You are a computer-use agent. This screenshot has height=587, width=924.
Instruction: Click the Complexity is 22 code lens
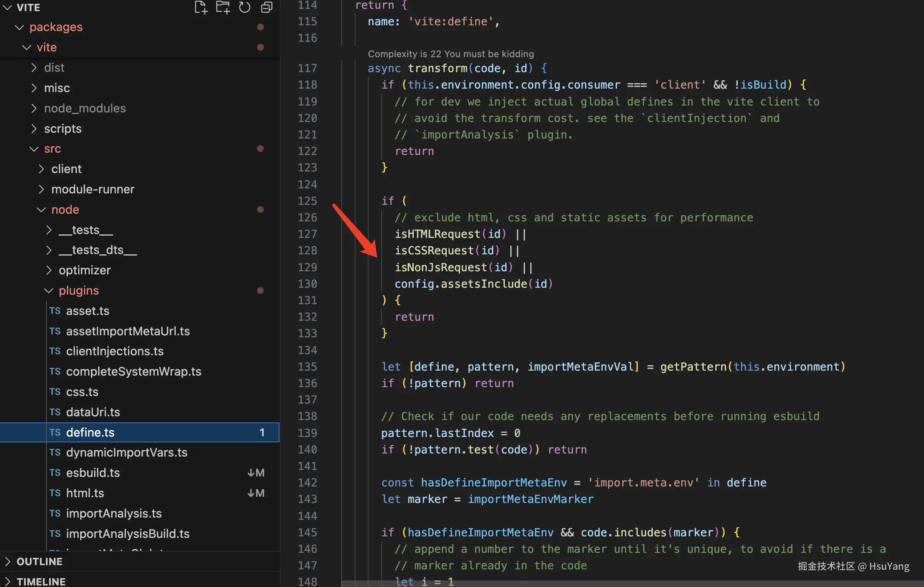[x=450, y=54]
